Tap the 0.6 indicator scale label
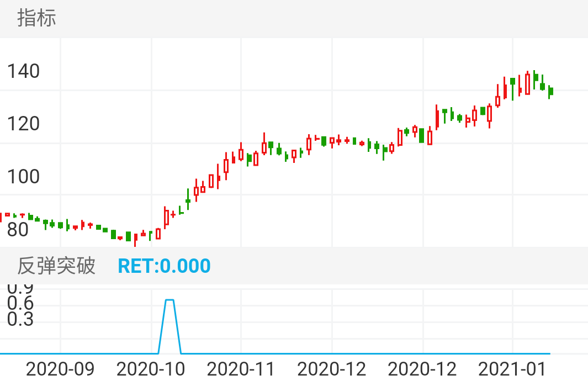The image size is (588, 391). tap(20, 303)
